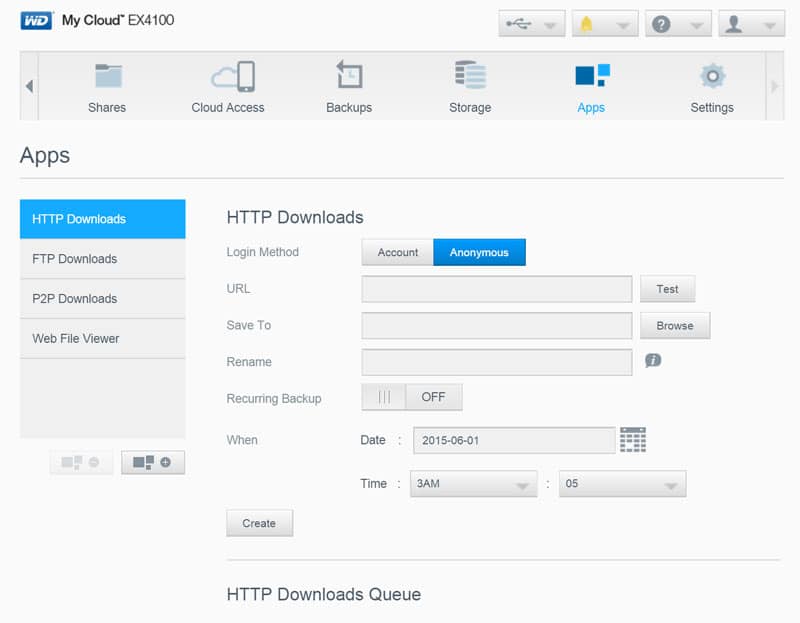Click the Create button

pos(259,523)
